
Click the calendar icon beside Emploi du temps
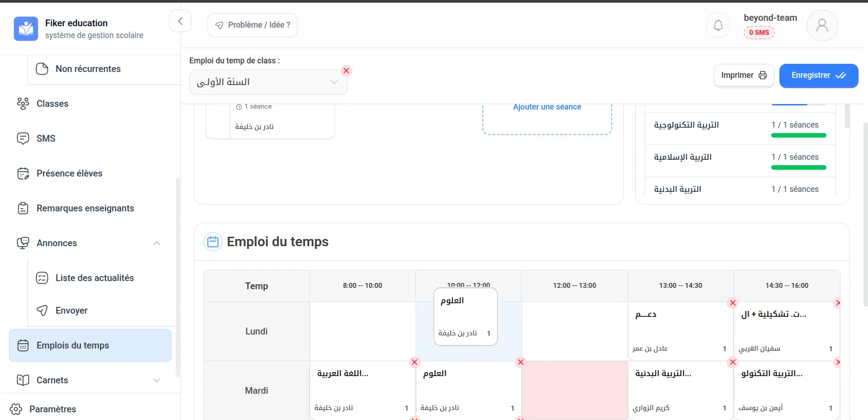point(212,242)
